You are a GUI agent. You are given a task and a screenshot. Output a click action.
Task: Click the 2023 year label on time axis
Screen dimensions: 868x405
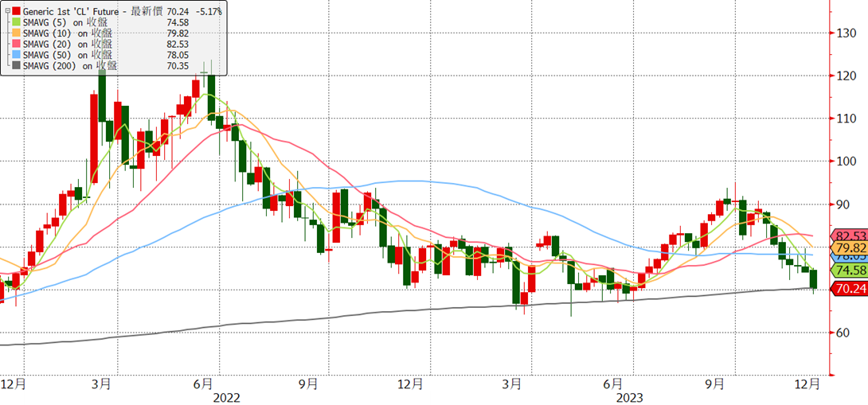point(630,397)
